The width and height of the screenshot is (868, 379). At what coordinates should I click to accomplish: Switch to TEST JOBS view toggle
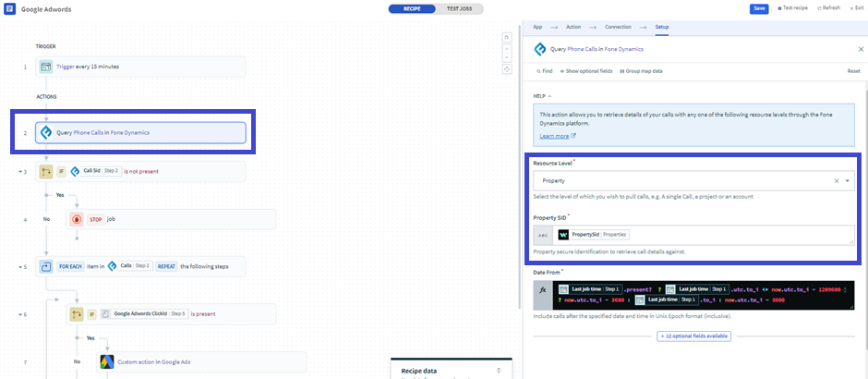pyautogui.click(x=459, y=9)
